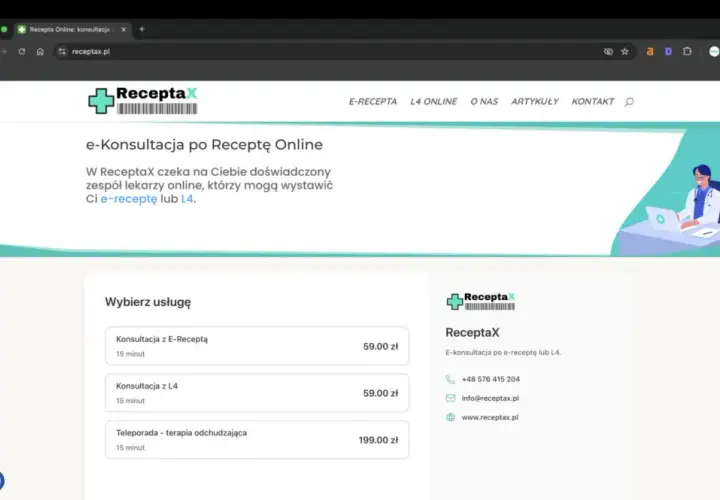Click the 'ReceptaX' sidebar card title
This screenshot has height=500, width=720.
(x=472, y=332)
